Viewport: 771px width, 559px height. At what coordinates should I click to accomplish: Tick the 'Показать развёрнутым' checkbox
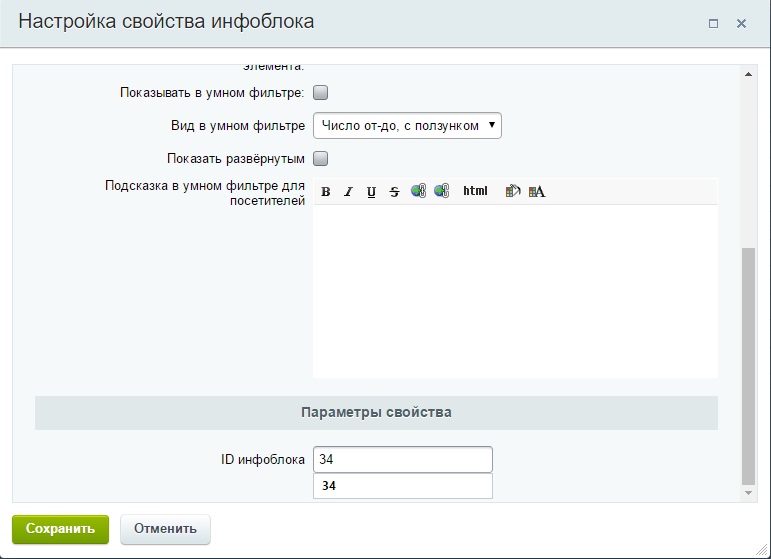(321, 158)
